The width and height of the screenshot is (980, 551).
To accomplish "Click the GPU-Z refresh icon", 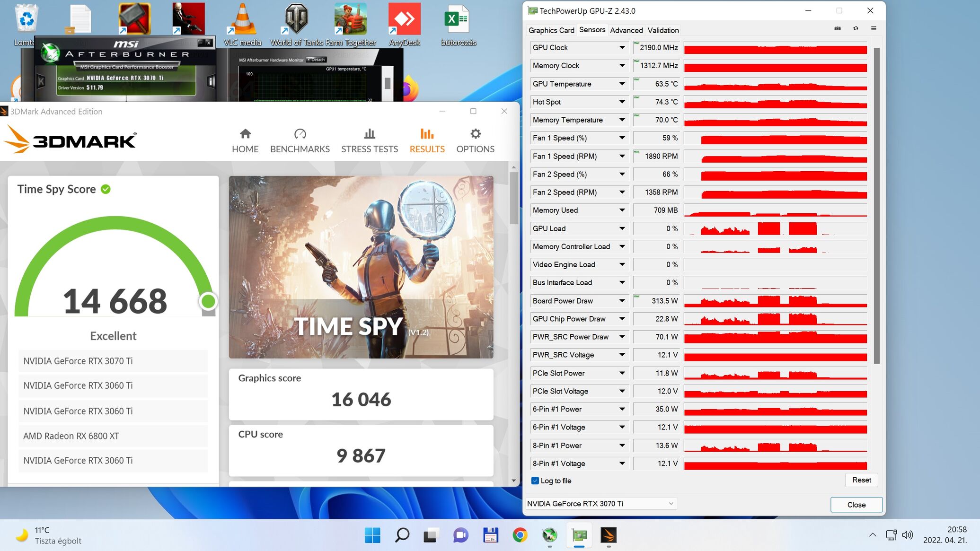I will coord(856,28).
